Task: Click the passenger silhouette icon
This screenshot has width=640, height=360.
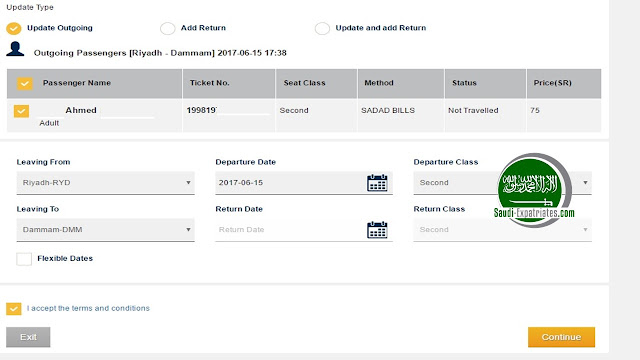Action: 15,49
